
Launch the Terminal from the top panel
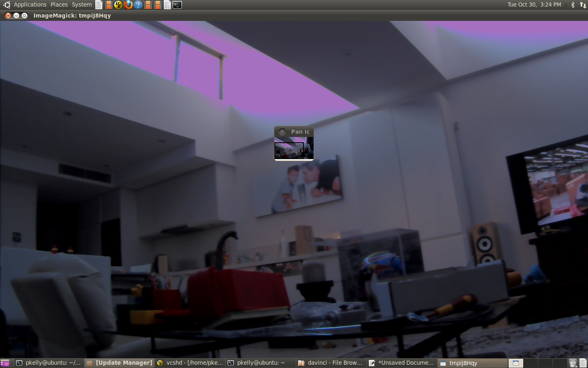(x=177, y=4)
